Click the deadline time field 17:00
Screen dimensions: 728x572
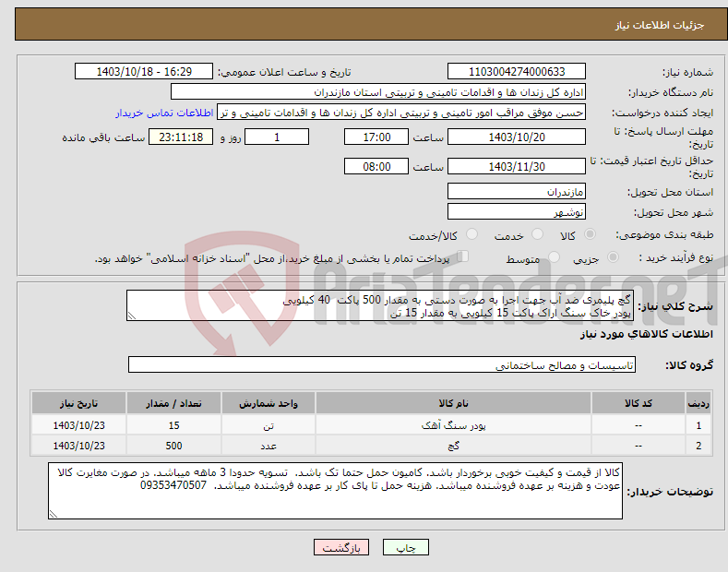(376, 137)
